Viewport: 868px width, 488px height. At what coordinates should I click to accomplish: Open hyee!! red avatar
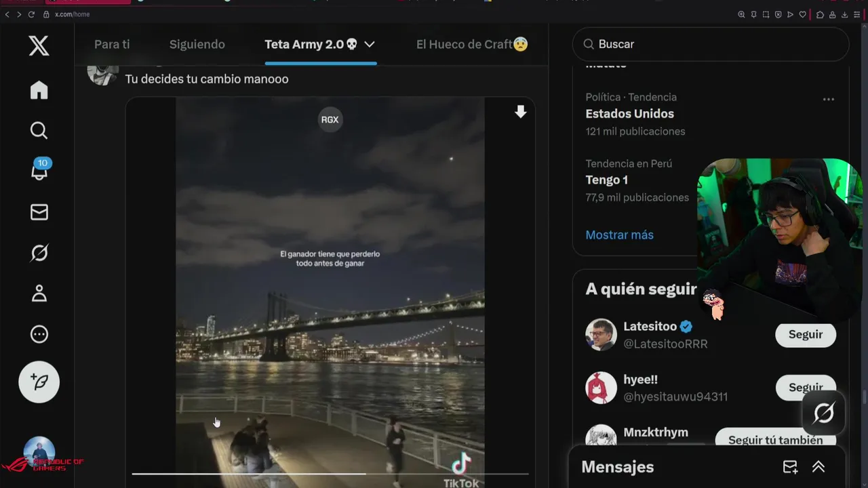point(601,388)
